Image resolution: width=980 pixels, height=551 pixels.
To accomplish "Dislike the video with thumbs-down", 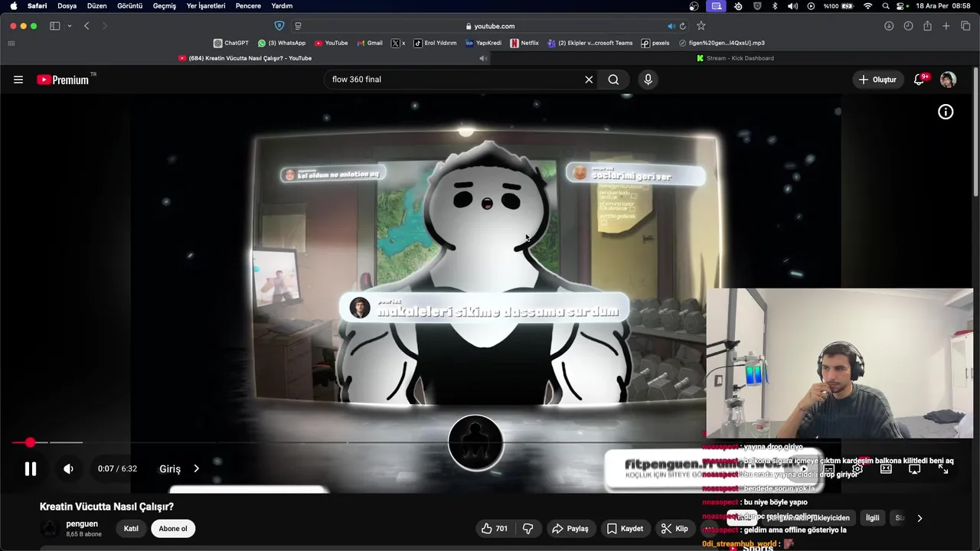I will pos(528,529).
